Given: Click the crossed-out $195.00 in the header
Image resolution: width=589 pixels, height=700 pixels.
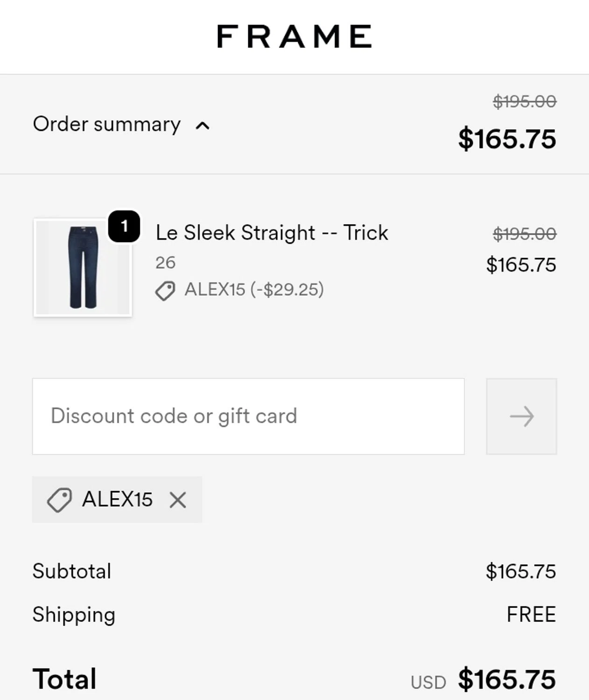Looking at the screenshot, I should [525, 101].
